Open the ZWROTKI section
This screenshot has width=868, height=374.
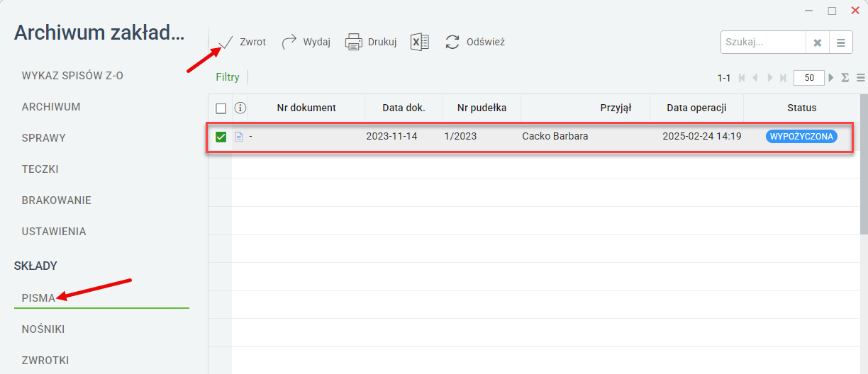click(45, 361)
